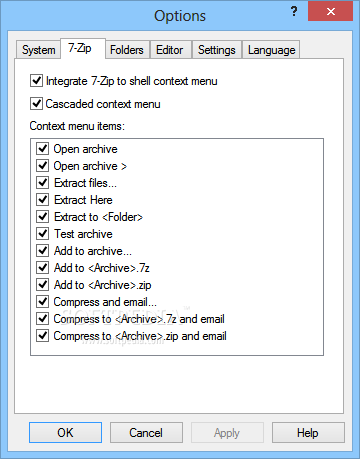Toggle the 'Open archive >' checkbox
Image resolution: width=360 pixels, height=459 pixels.
pos(43,166)
